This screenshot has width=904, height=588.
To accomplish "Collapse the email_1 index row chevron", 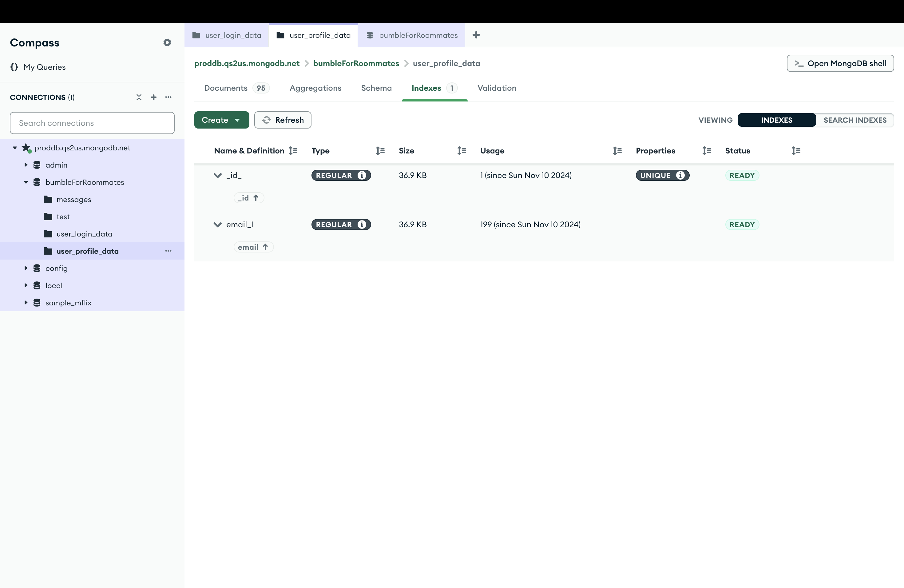I will pos(218,224).
